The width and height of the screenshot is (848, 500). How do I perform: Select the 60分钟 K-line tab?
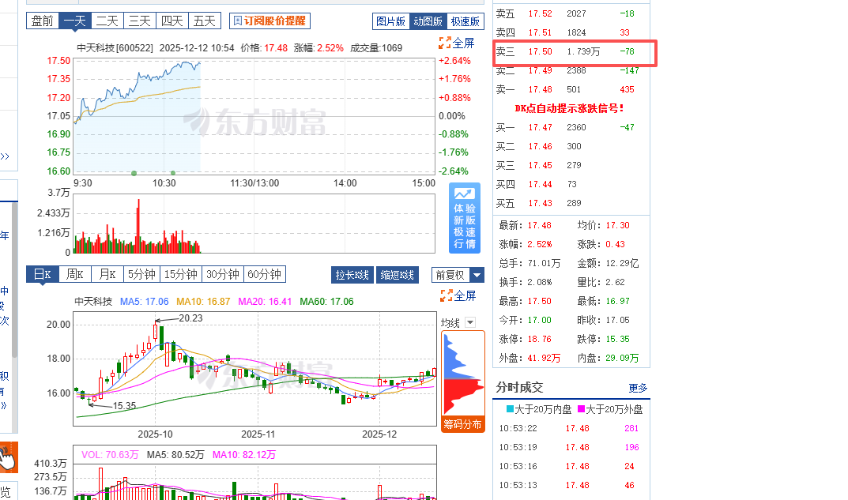264,274
